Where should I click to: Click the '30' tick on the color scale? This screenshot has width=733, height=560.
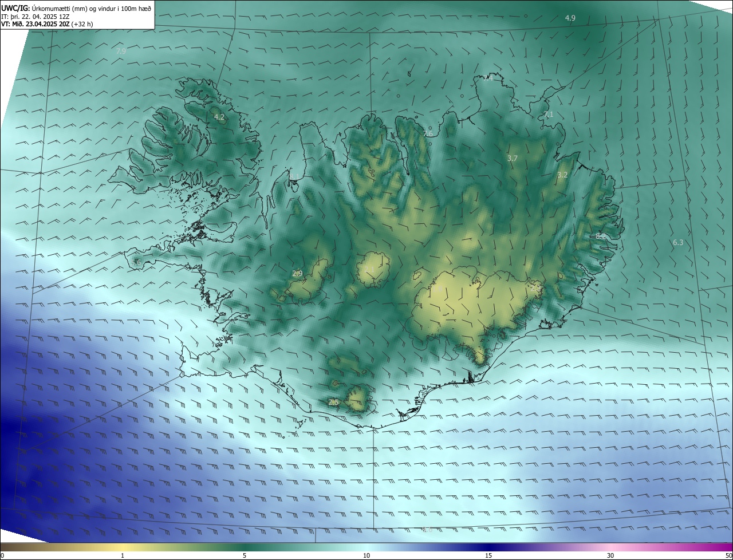pyautogui.click(x=610, y=555)
